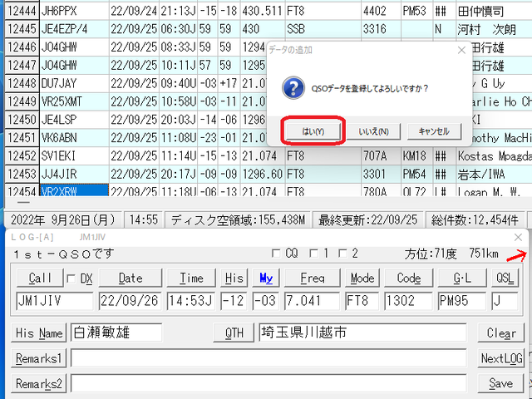Viewport: 532px width, 399px height.
Task: Click the QTH button
Action: point(234,332)
